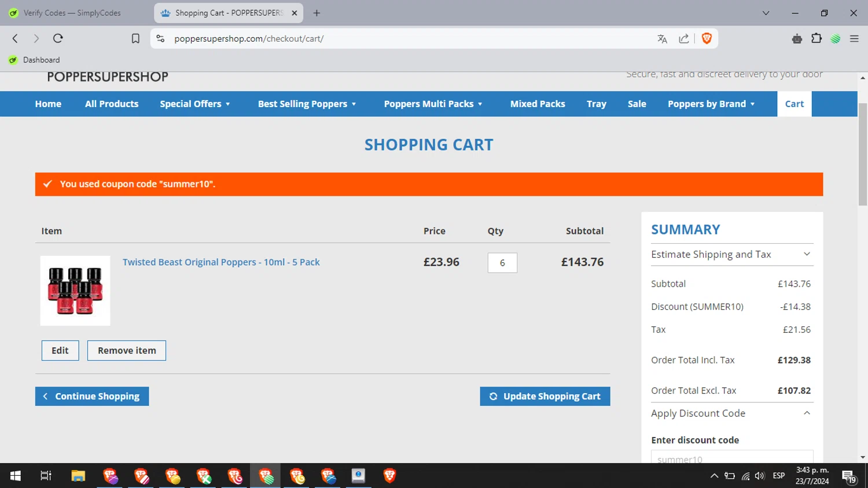Click the page vertical scrollbar
Screen dimensions: 868x488
tap(863, 154)
